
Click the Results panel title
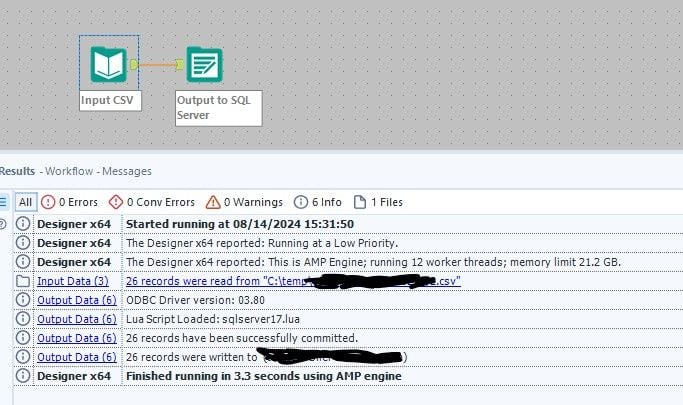pos(17,171)
